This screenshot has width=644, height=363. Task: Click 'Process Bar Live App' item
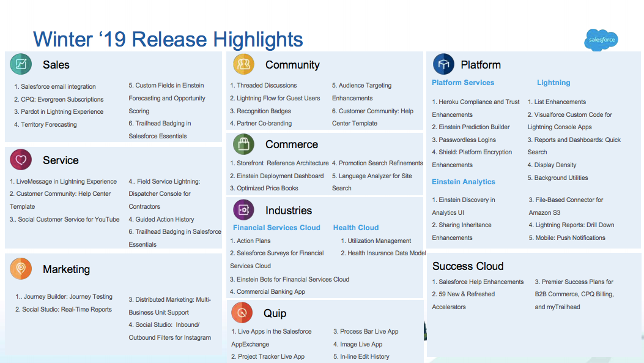[366, 332]
